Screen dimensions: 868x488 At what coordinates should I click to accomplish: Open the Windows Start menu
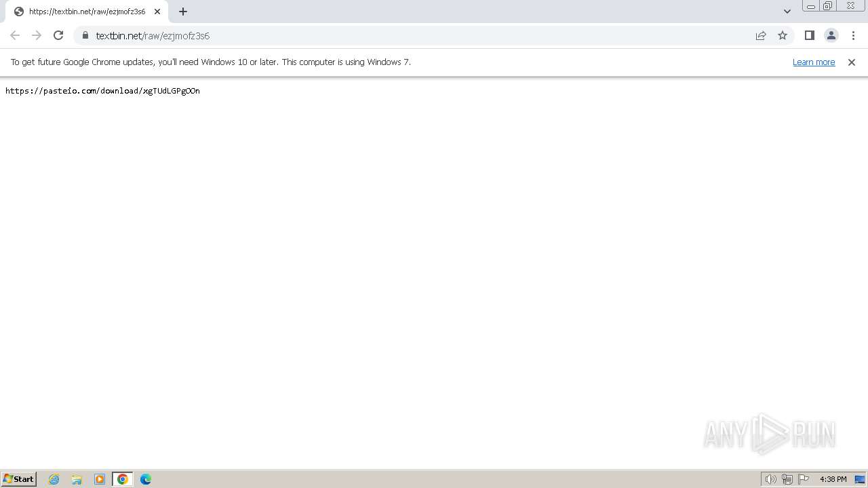point(19,479)
